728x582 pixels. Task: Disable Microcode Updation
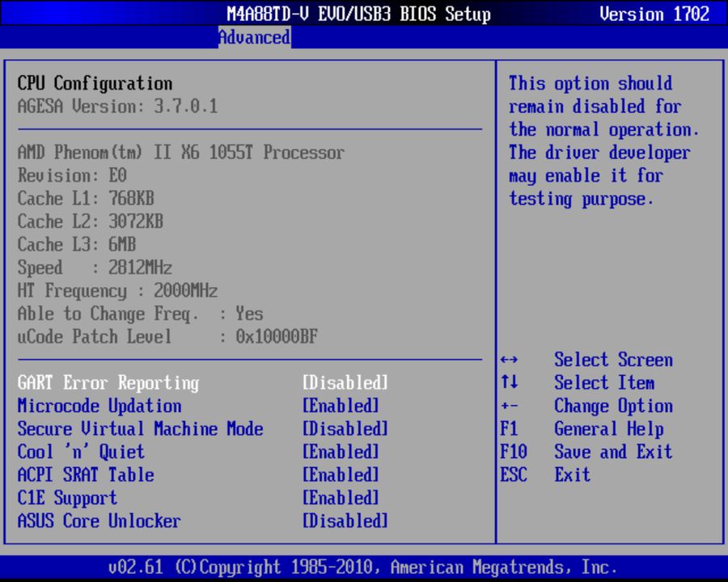pos(342,406)
